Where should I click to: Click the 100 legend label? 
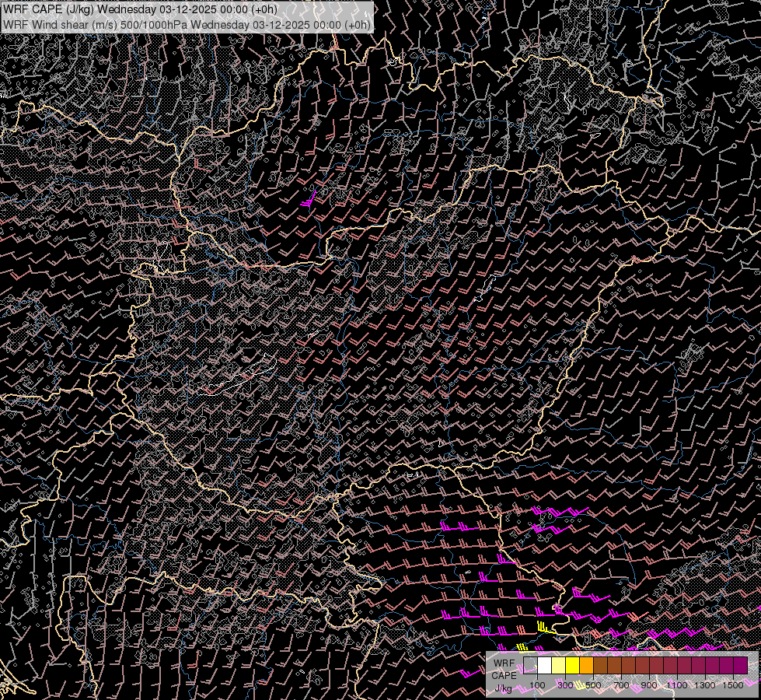pos(537,685)
